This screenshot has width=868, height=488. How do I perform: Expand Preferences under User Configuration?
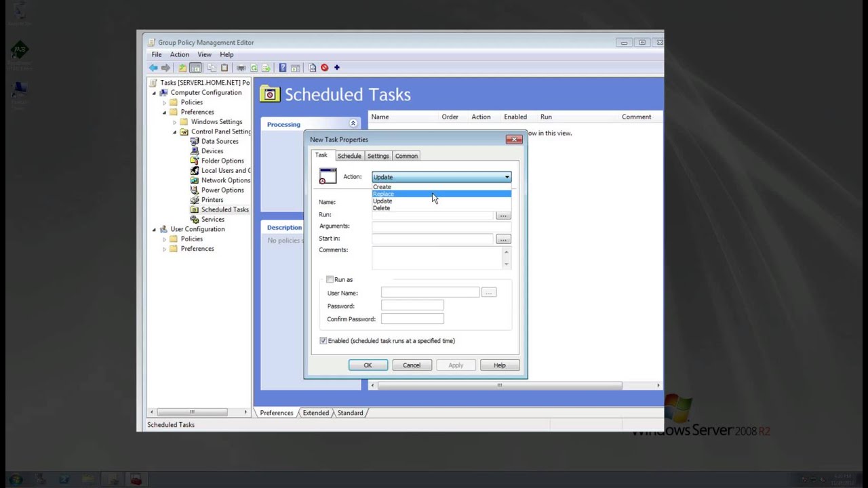(x=164, y=249)
